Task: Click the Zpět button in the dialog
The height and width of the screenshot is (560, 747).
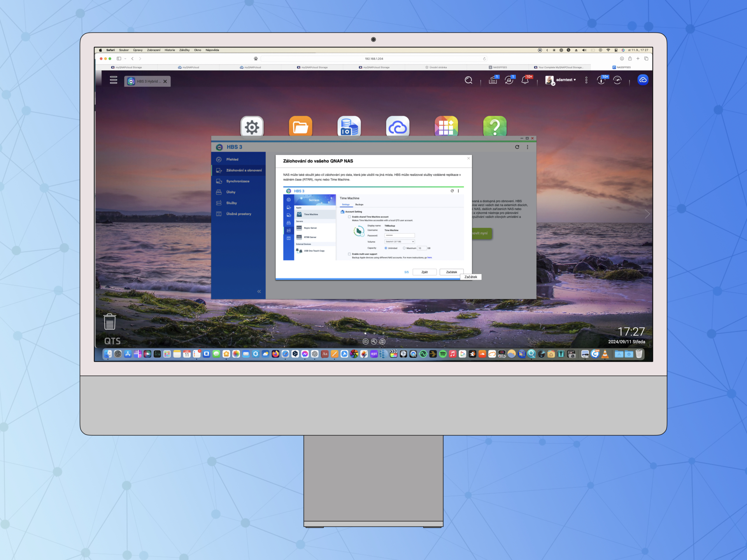Action: (424, 272)
